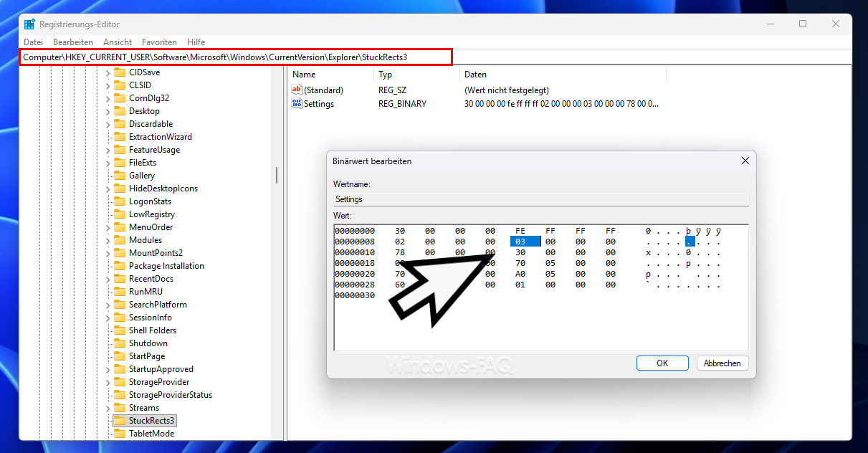Expand the StartupApproved tree node
This screenshot has height=453, width=868.
point(108,369)
